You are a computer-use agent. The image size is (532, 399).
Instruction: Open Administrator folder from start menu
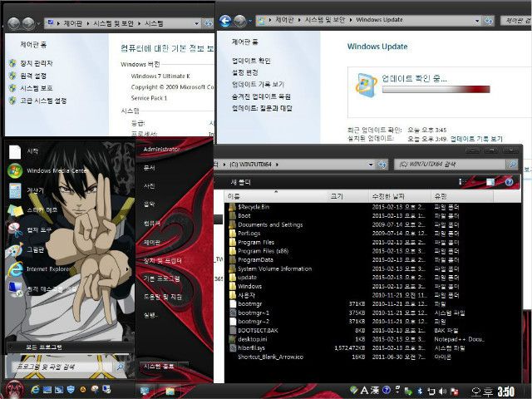coord(161,150)
